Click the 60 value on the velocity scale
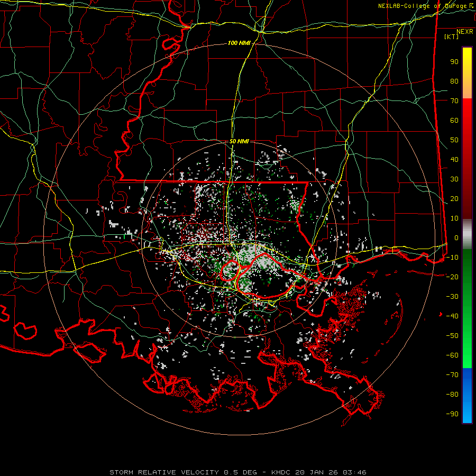Image resolution: width=476 pixels, height=476 pixels. [454, 121]
